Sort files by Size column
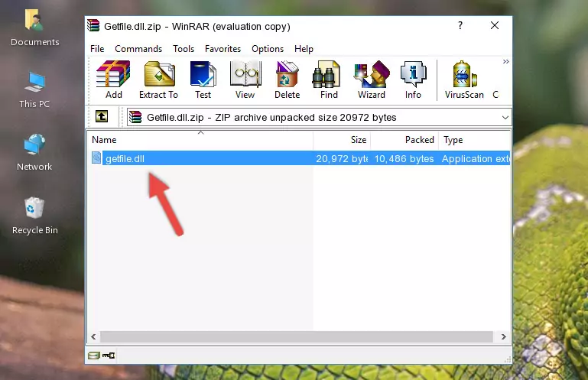The width and height of the screenshot is (588, 380). [342, 140]
